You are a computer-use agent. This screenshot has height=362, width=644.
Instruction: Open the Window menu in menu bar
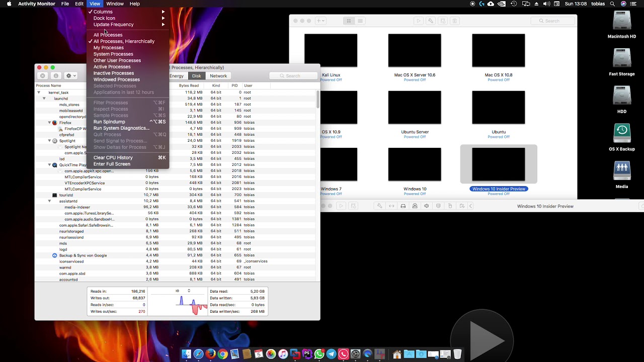(x=115, y=4)
